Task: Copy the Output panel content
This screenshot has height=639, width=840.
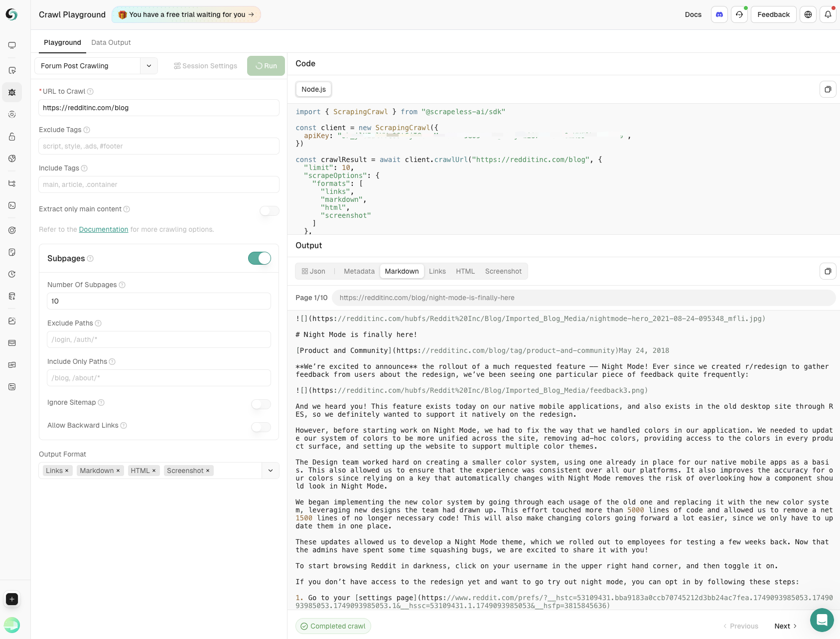Action: pos(828,271)
